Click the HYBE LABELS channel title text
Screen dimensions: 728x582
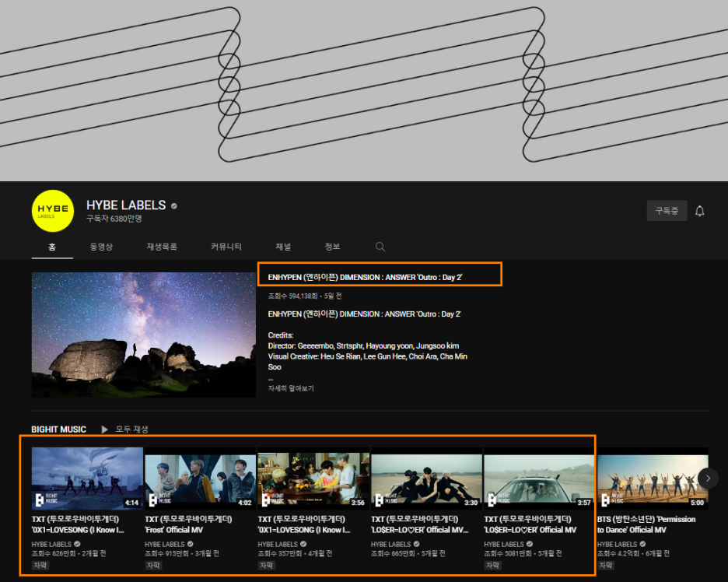coord(126,205)
